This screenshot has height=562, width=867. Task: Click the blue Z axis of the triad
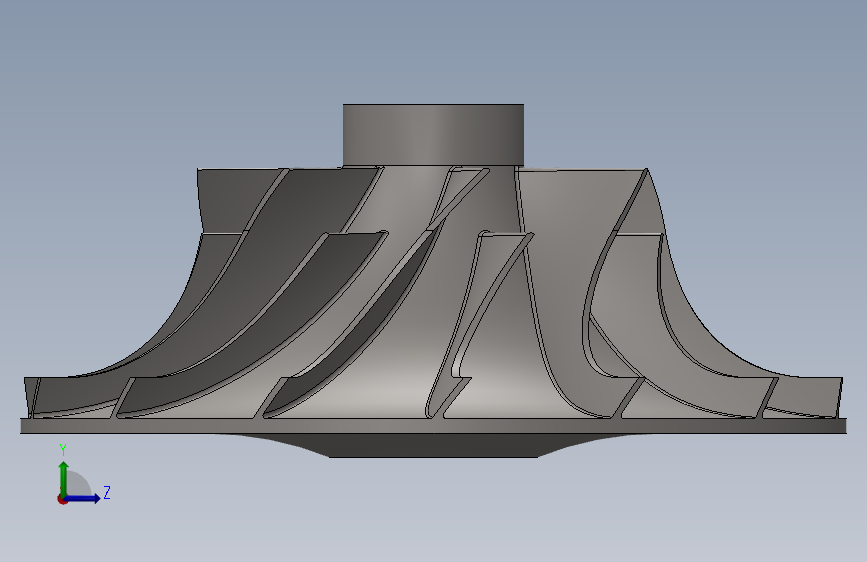pyautogui.click(x=83, y=498)
